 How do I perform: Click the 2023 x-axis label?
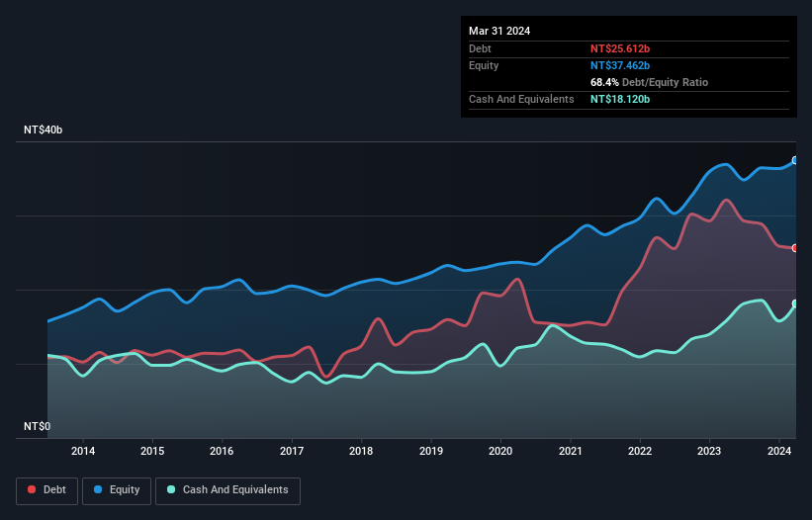click(709, 451)
